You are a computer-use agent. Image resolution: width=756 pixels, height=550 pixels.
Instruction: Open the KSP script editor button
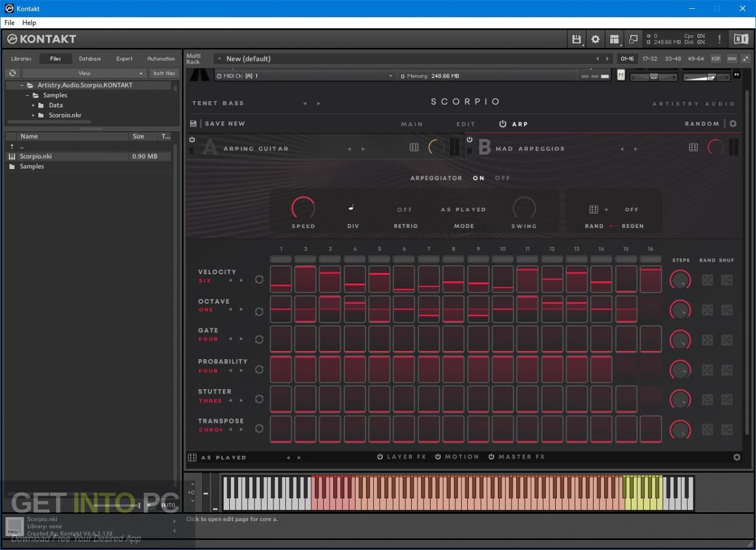coord(716,58)
